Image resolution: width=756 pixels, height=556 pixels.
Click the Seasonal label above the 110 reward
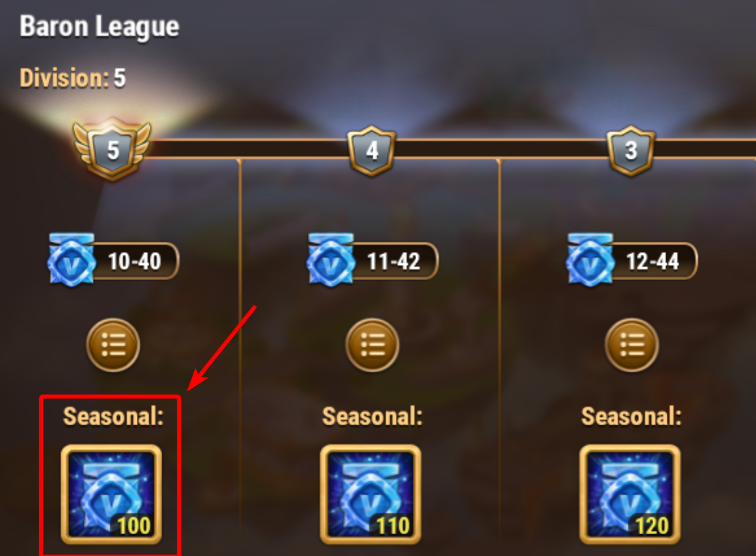click(373, 416)
